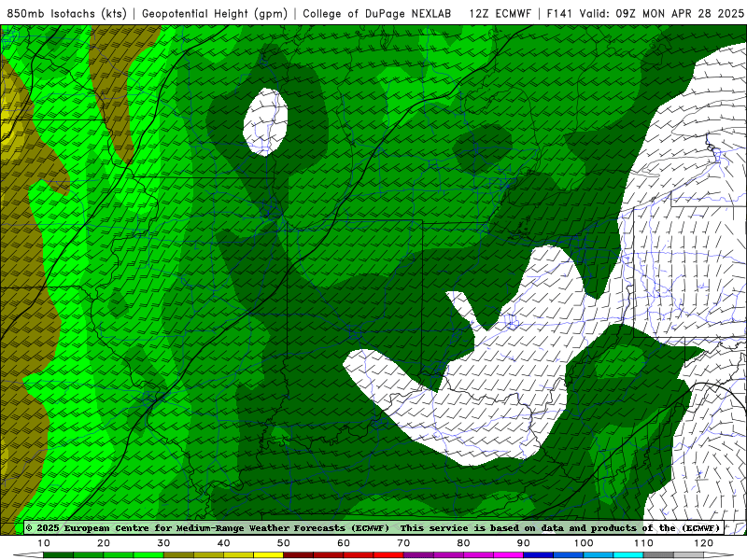Click the legend value 60
747x560 pixels.
[x=344, y=543]
